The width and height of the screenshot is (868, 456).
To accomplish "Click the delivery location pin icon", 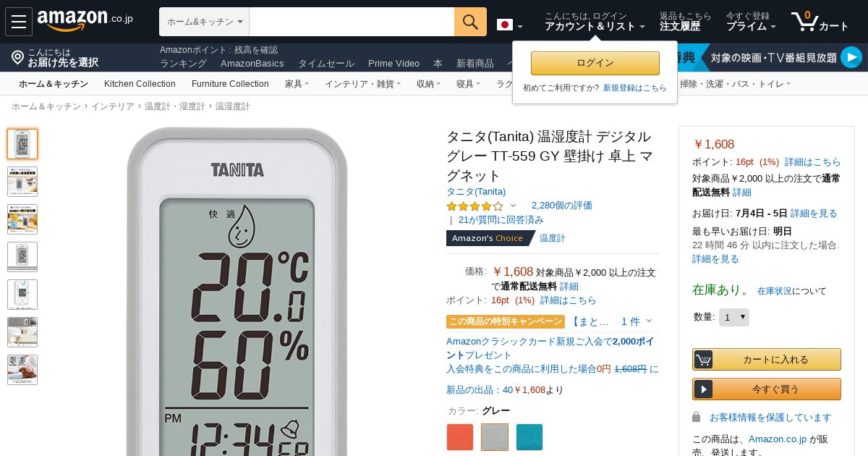I will coord(18,57).
